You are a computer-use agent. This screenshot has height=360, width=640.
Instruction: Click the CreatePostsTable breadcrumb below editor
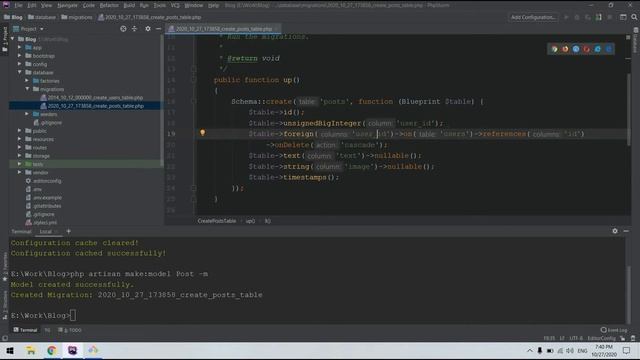point(217,221)
